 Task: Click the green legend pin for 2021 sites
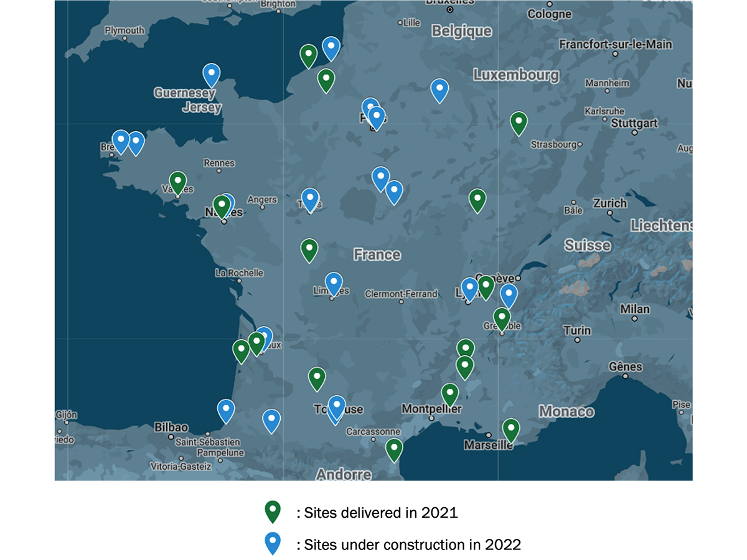(273, 512)
